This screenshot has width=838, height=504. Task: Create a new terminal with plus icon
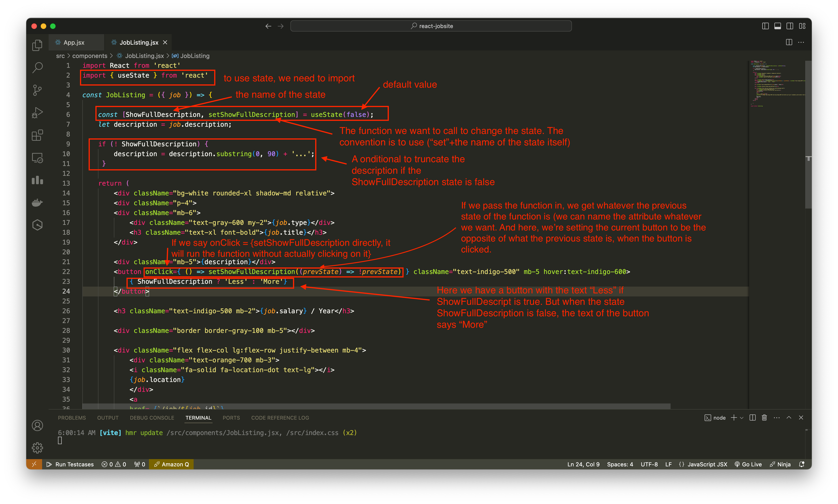coord(734,418)
